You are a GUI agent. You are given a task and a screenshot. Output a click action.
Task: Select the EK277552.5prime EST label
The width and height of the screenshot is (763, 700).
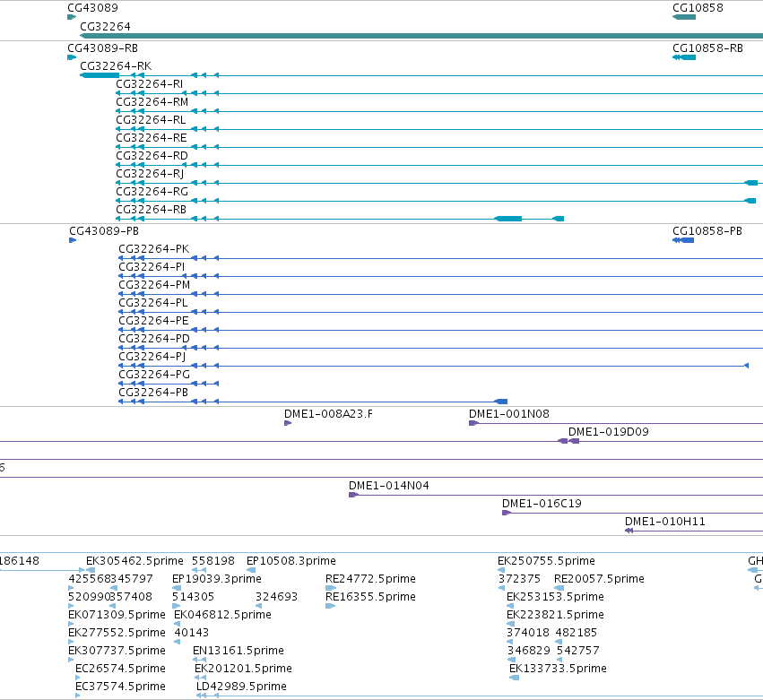(117, 633)
